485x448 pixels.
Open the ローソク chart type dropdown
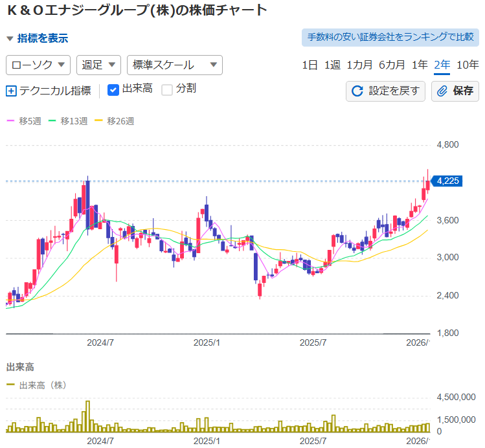point(38,65)
